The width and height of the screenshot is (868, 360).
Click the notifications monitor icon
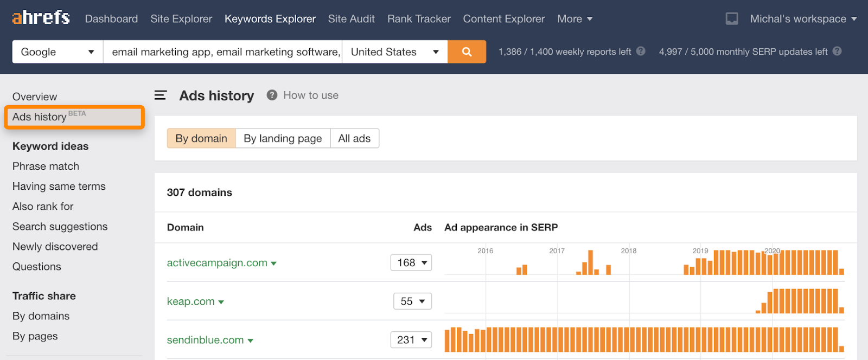pyautogui.click(x=732, y=19)
